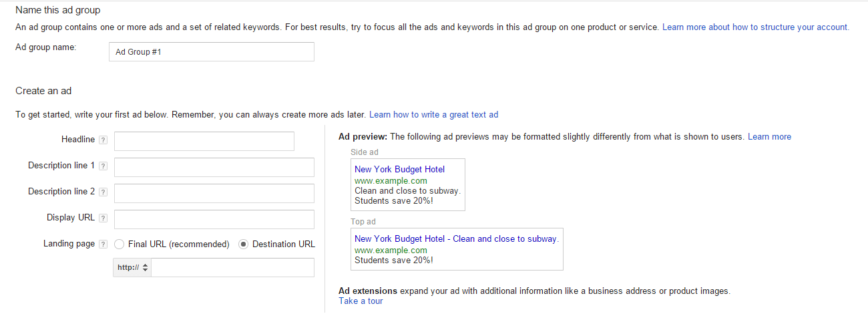Open the Take a tour link

pos(361,301)
